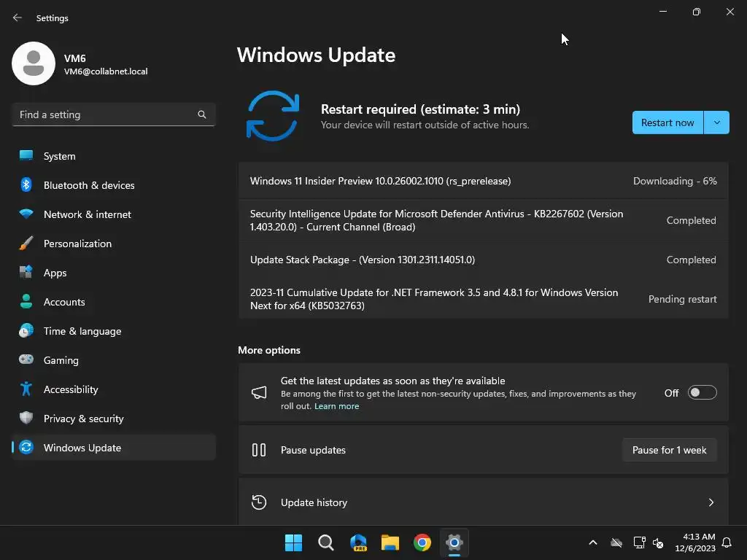Click Restart required estimate heading
The width and height of the screenshot is (747, 560).
(x=420, y=109)
